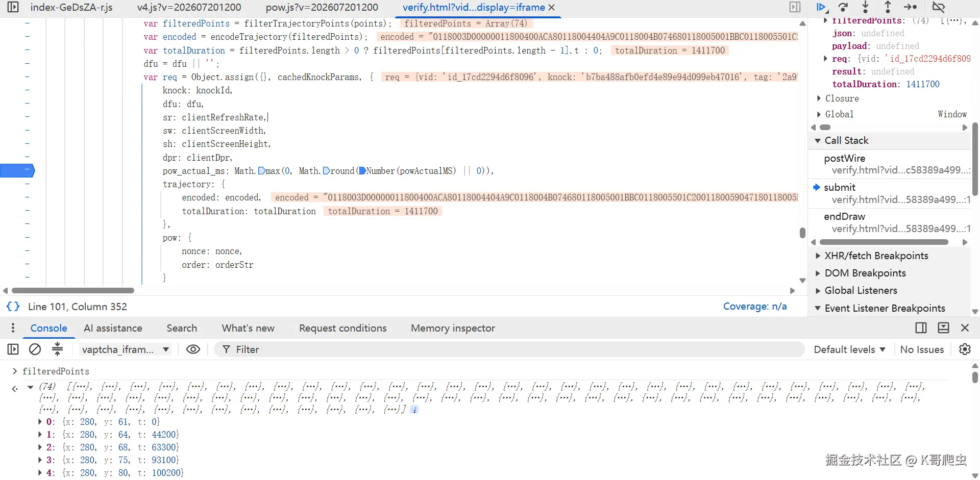Switch to the v4.js source tab
Image resolution: width=980 pixels, height=480 pixels.
click(189, 8)
